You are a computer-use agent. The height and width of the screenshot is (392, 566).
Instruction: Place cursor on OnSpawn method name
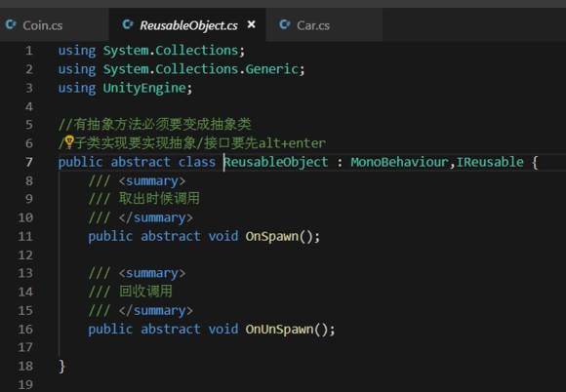tap(272, 237)
